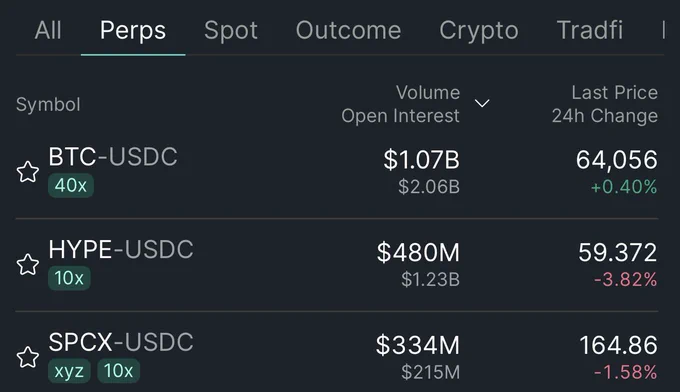Select the Perps tab

pyautogui.click(x=133, y=30)
